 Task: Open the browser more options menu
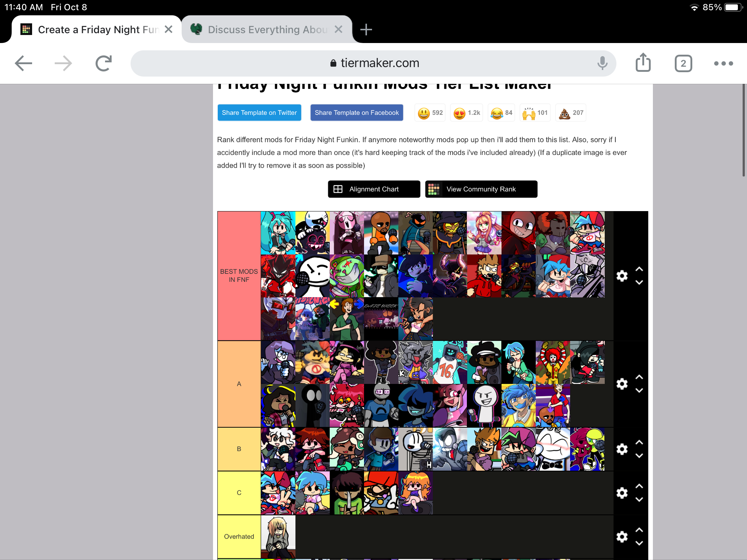pyautogui.click(x=723, y=63)
